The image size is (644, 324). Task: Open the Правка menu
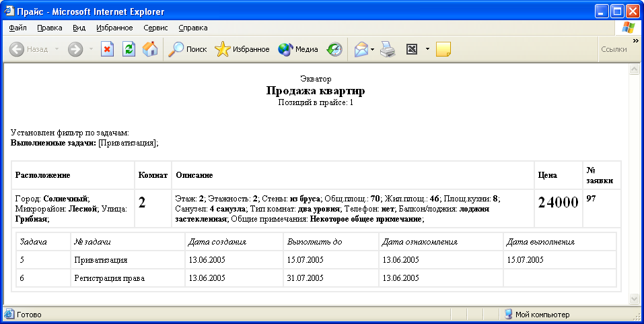click(x=50, y=28)
